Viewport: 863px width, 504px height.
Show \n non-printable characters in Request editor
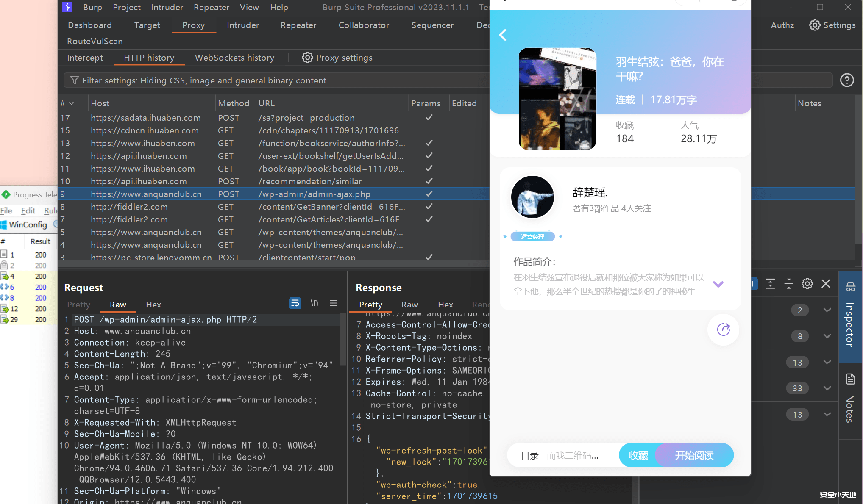(314, 303)
